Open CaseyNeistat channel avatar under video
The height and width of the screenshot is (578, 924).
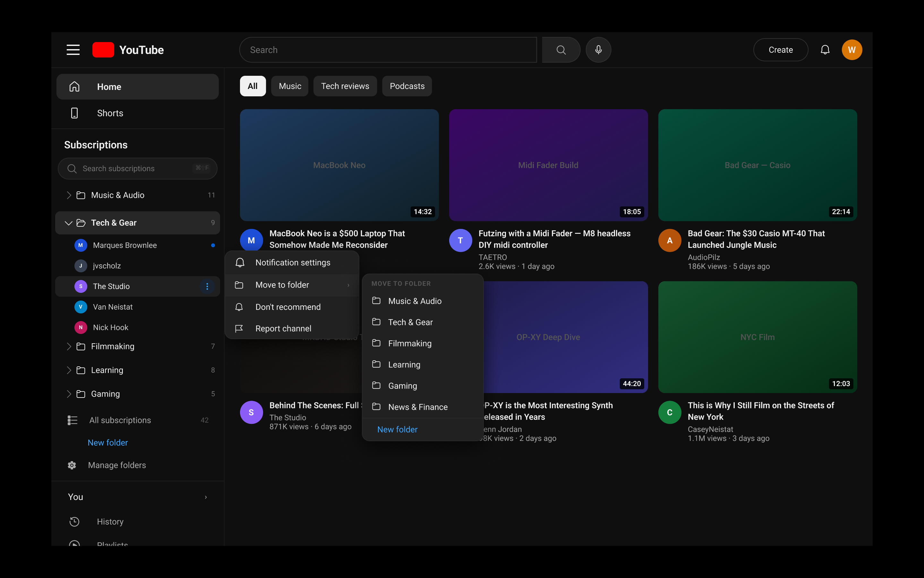pos(670,413)
